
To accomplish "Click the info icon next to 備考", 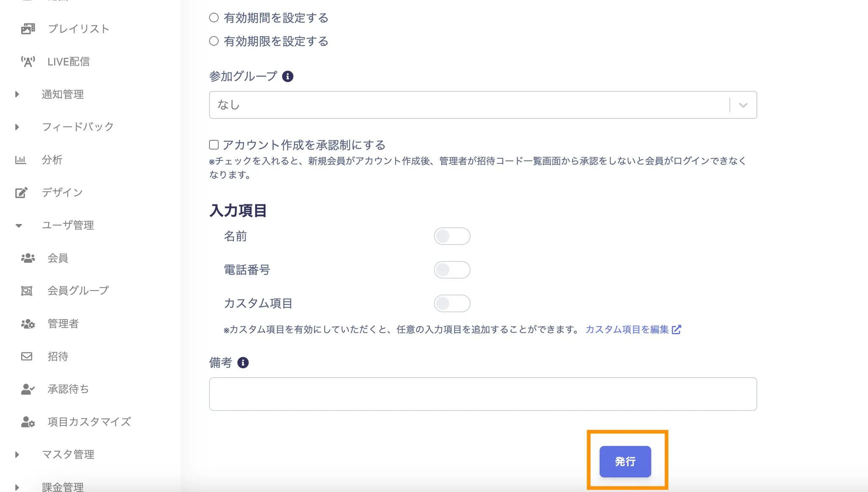I will 243,363.
